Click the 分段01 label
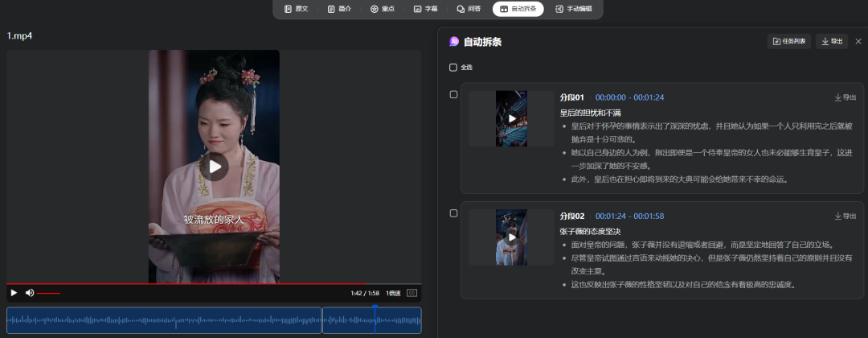868x338 pixels. click(572, 97)
